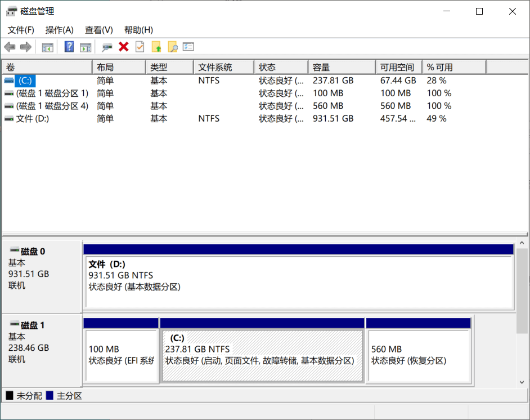Viewport: 530px width, 420px height.
Task: Click the view settings list icon
Action: click(x=188, y=47)
